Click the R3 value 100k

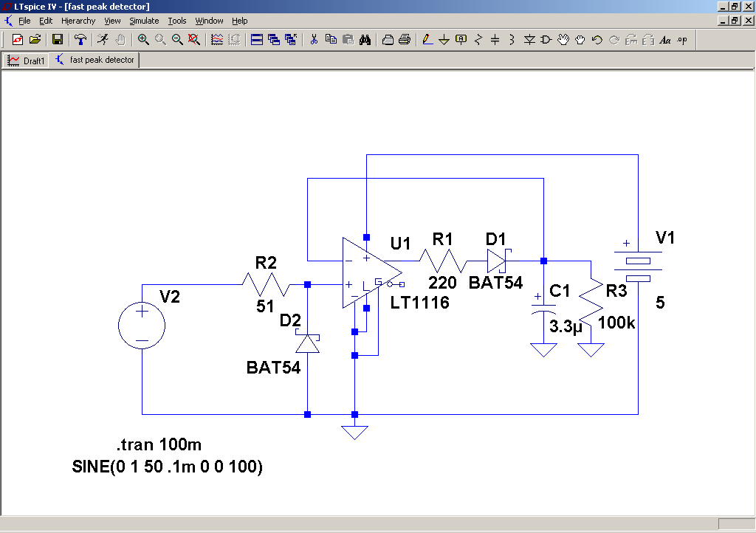(x=616, y=323)
